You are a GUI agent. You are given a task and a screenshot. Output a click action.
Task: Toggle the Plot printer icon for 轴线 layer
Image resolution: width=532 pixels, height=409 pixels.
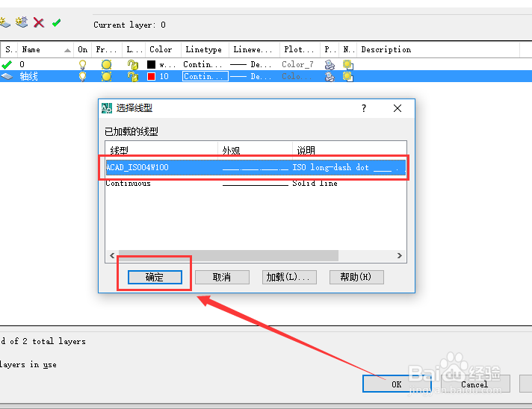coord(330,77)
